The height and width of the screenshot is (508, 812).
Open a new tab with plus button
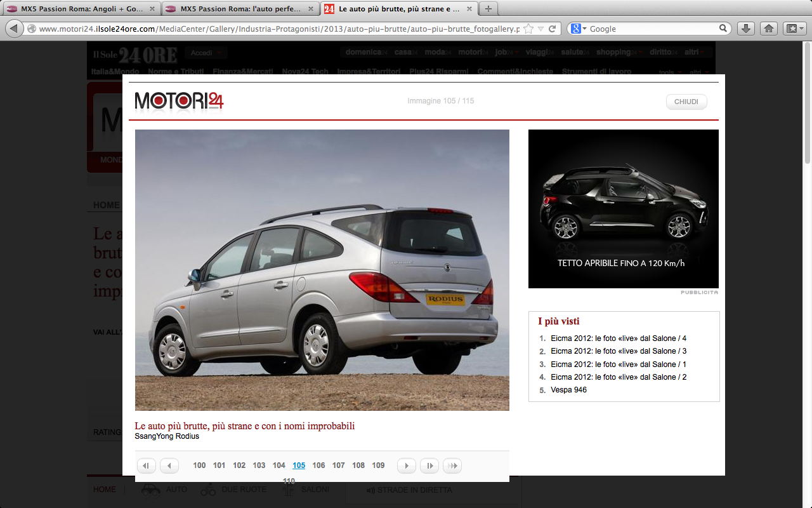point(488,8)
